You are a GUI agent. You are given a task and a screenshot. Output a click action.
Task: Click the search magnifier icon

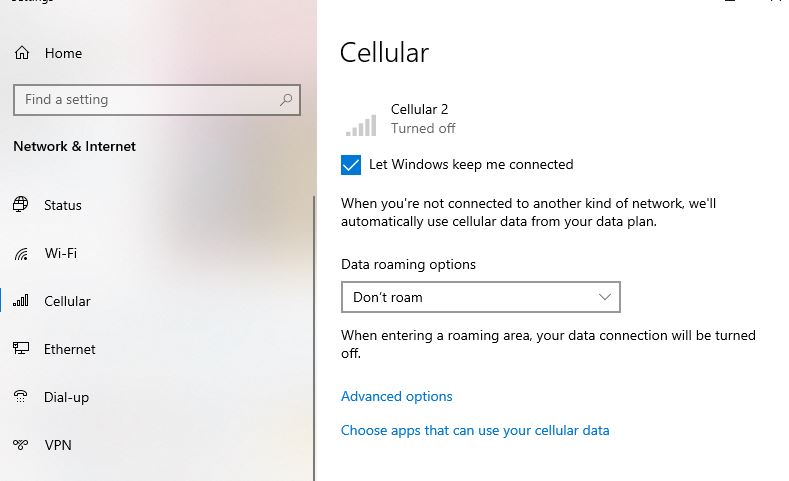[x=286, y=100]
